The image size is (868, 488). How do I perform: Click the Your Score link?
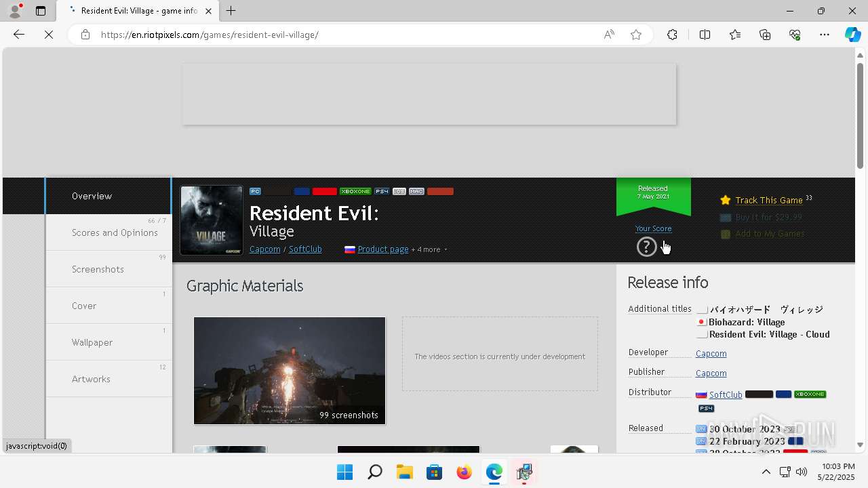pyautogui.click(x=654, y=228)
